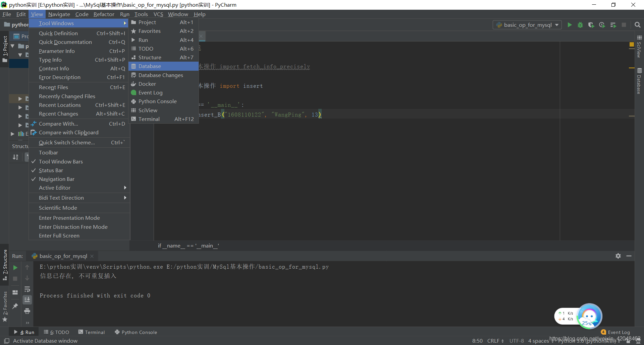644x345 pixels.
Task: Choose Compare with Clipboard
Action: [79, 133]
